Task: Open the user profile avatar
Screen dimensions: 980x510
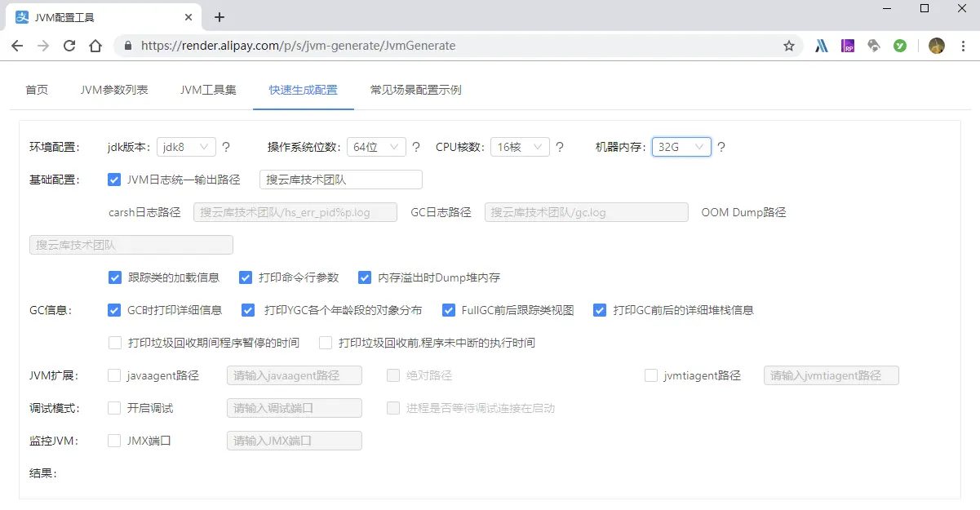Action: 937,47
